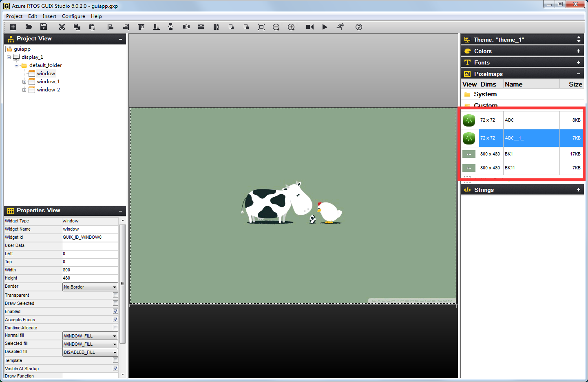Align selected widgets to the left
588x382 pixels.
coord(110,27)
